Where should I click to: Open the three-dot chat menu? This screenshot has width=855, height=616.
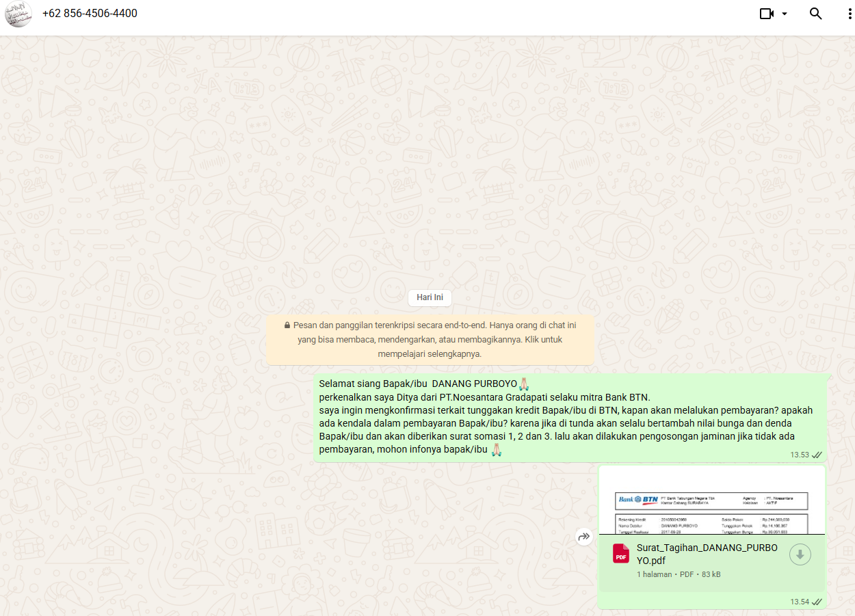click(850, 14)
